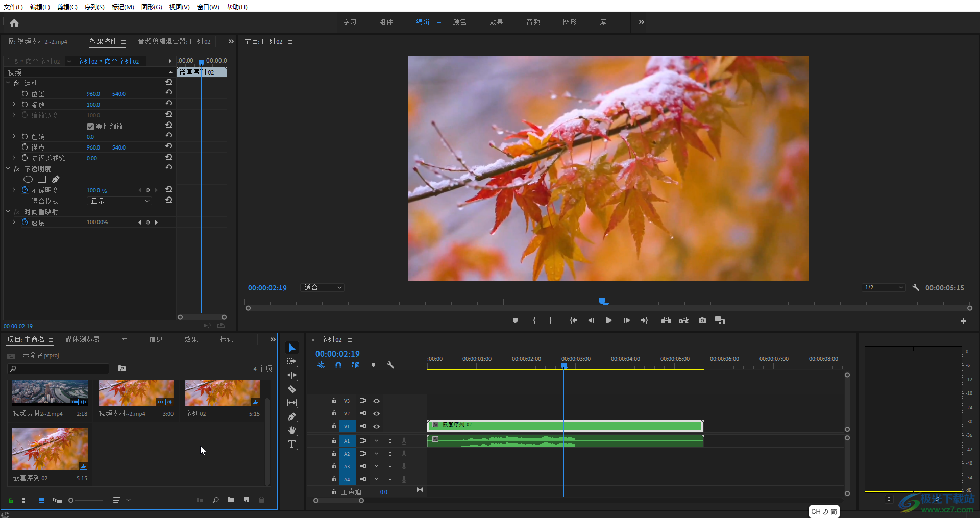The height and width of the screenshot is (518, 980).
Task: Open the File menu
Action: [13, 7]
